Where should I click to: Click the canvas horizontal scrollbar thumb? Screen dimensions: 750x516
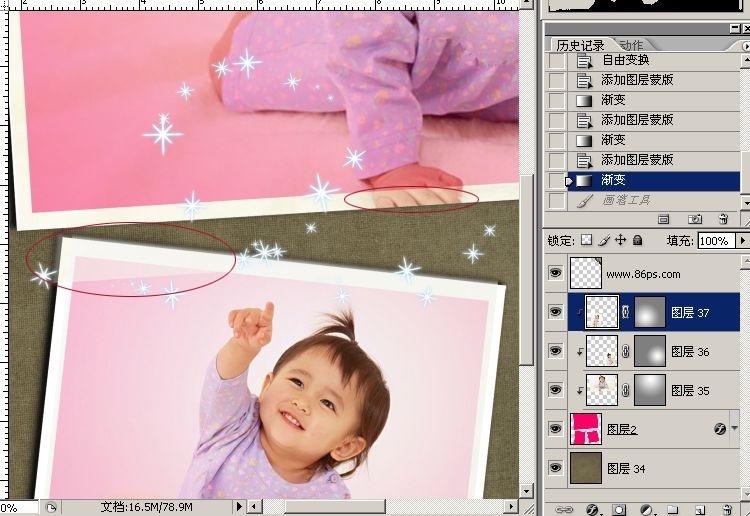coord(335,506)
